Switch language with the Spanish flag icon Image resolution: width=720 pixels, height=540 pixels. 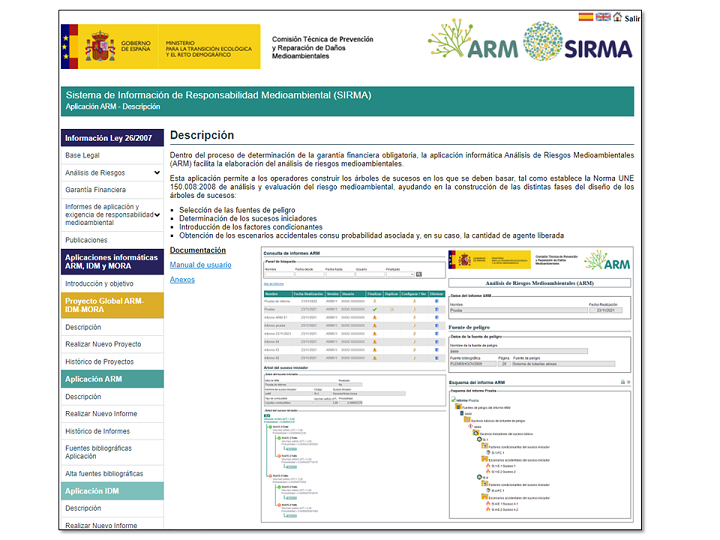(x=586, y=17)
